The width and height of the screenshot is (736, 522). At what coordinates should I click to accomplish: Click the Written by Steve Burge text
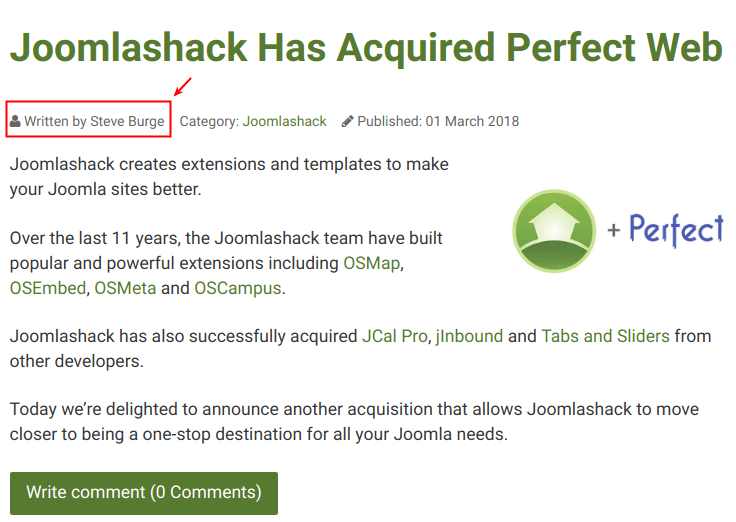click(94, 121)
